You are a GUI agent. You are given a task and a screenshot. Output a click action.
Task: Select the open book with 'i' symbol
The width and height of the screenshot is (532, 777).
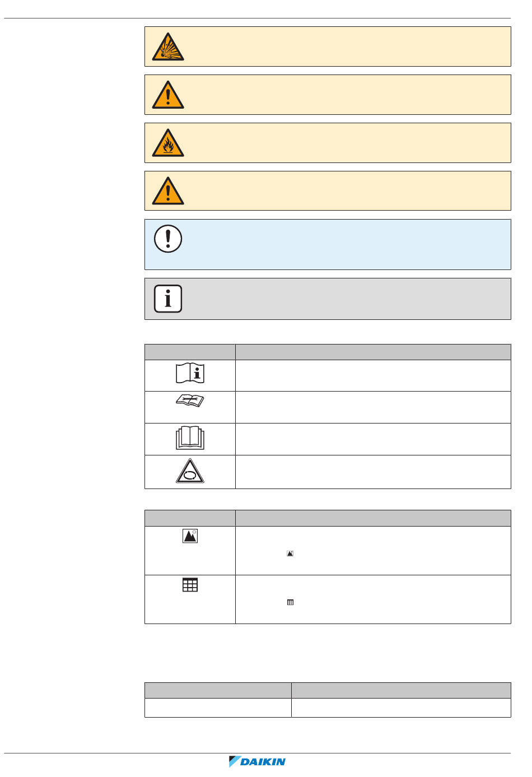(x=190, y=373)
